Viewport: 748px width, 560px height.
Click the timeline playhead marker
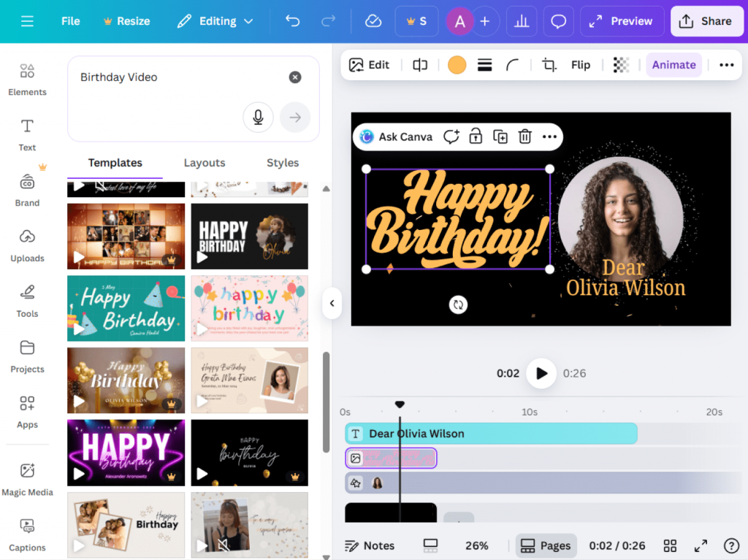(x=400, y=404)
